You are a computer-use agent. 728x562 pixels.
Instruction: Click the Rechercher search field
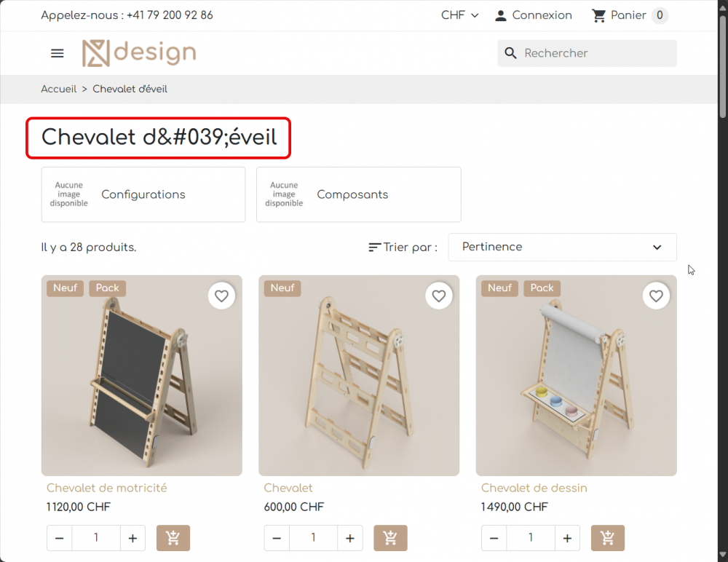point(596,53)
